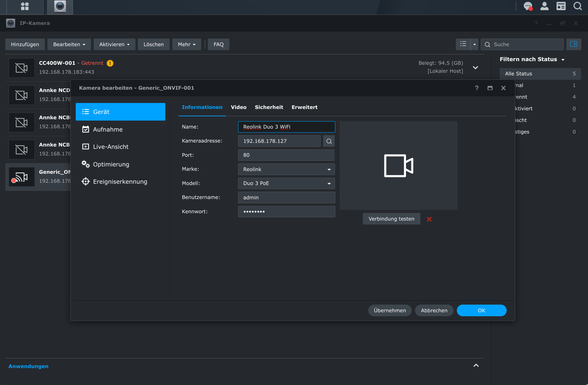Select the Ereigniserkennung sidebar item
Viewport: 588px width, 385px height.
point(120,182)
